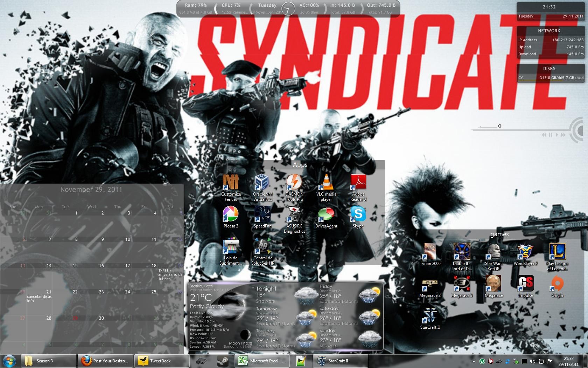Open Steam from taskbar
The width and height of the screenshot is (588, 368).
coord(223,361)
